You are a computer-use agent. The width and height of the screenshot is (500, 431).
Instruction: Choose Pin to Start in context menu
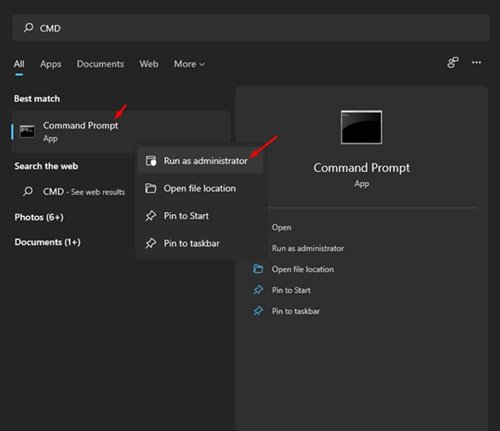(201, 216)
